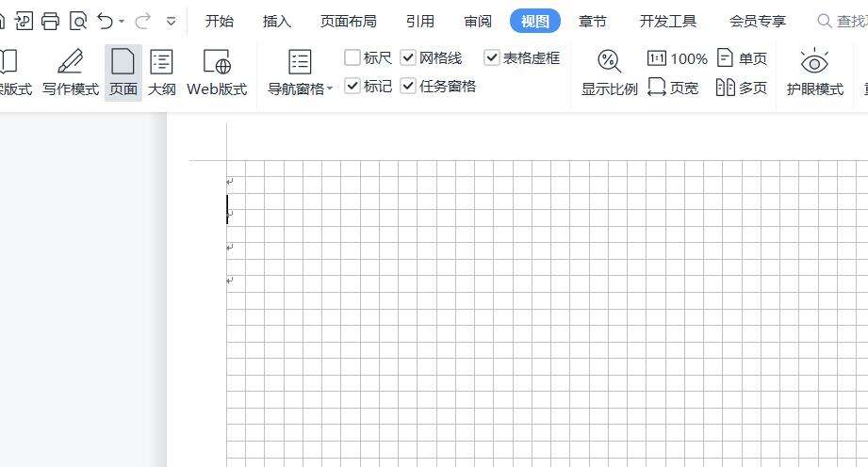Select 单页 single page view
The image size is (868, 467).
pos(742,58)
